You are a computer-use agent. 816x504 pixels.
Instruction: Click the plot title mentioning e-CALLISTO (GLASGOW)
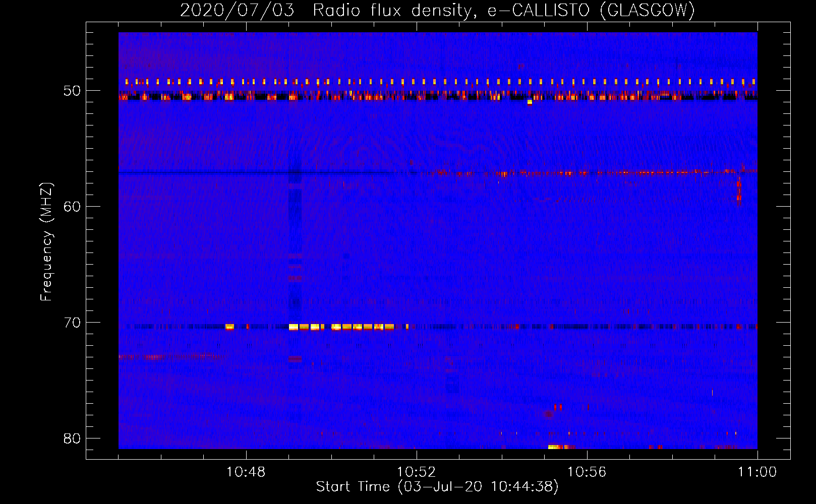[x=438, y=10]
